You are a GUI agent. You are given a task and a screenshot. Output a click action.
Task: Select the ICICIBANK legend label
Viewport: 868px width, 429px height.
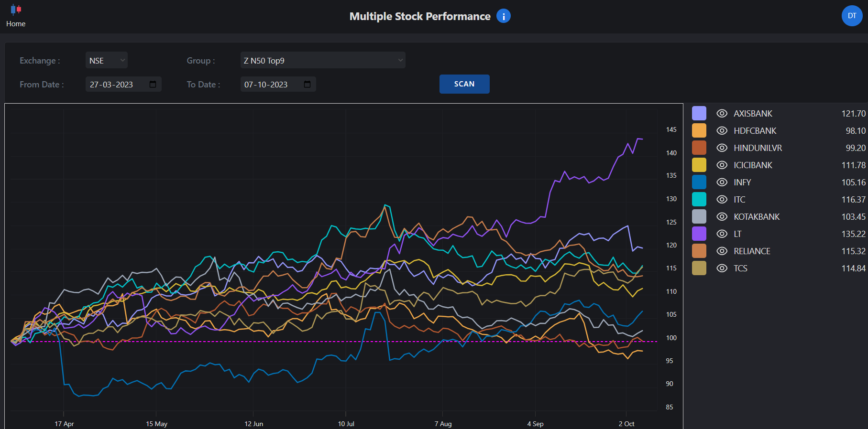(x=753, y=165)
